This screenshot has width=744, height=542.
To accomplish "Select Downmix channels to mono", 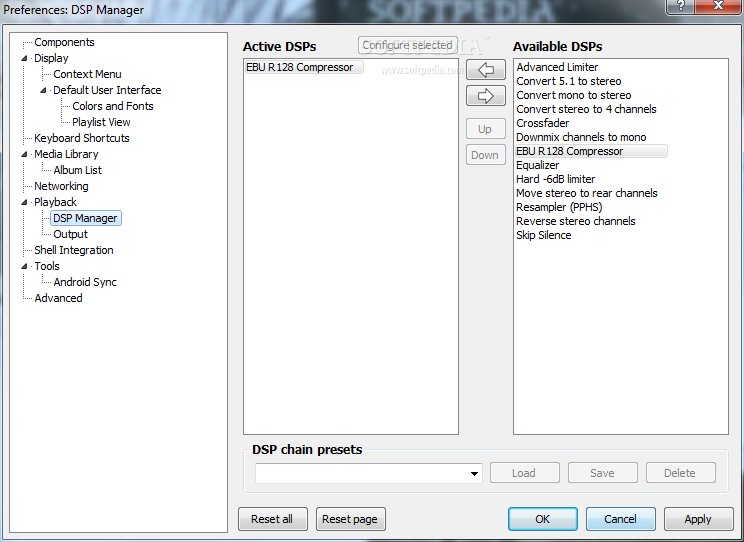I will pyautogui.click(x=581, y=137).
